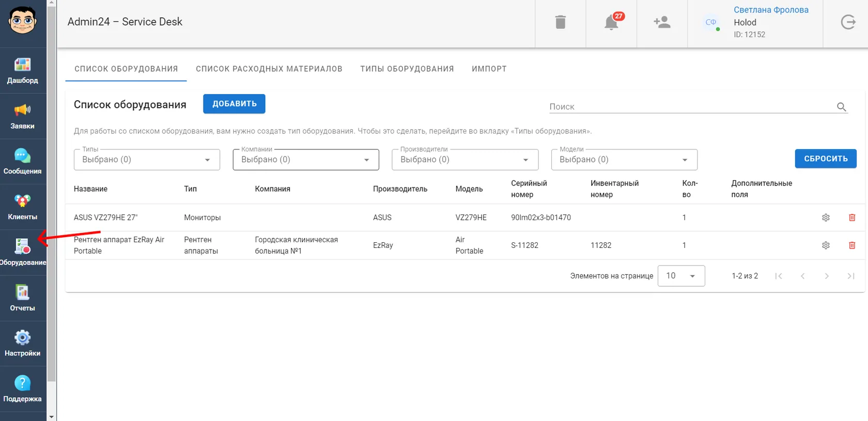Delete the ASUS VZ279HE 27" row

[852, 217]
